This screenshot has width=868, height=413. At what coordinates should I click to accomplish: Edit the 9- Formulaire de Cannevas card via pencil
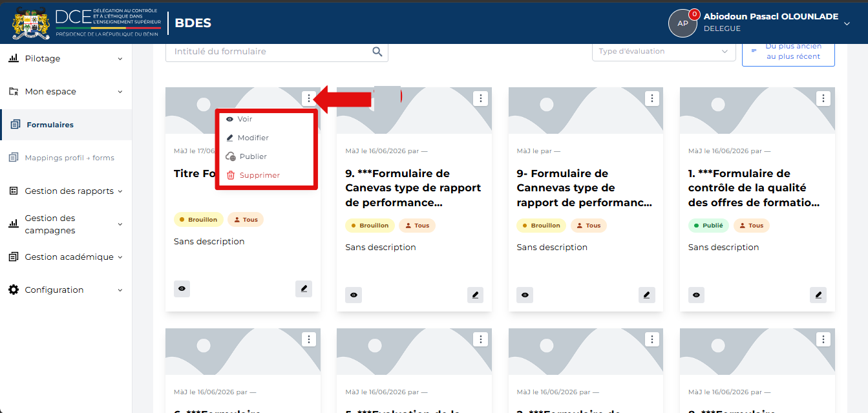pos(647,295)
